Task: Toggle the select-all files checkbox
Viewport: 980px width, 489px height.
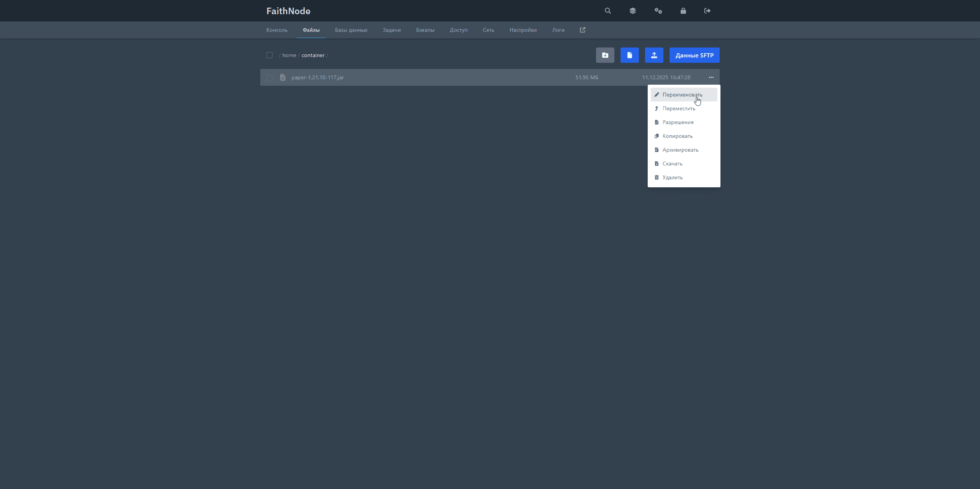Action: (269, 55)
